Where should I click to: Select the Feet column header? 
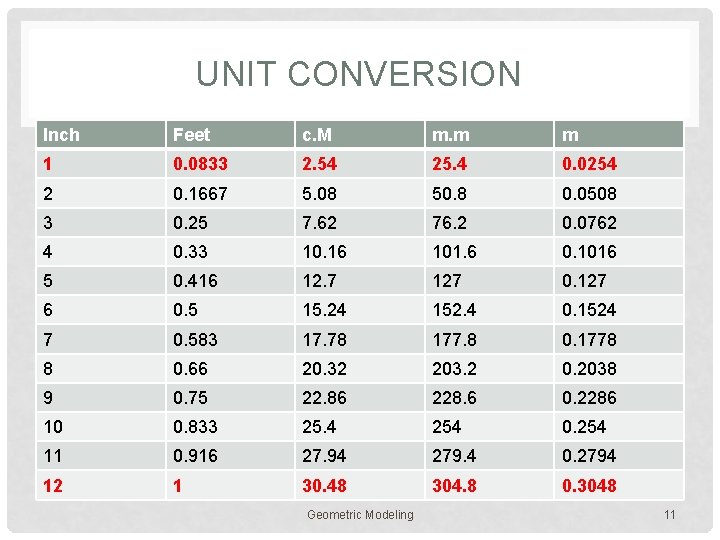click(191, 135)
